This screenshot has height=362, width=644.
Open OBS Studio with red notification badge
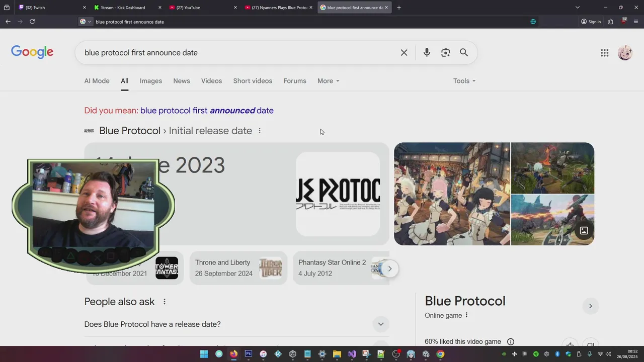click(396, 354)
